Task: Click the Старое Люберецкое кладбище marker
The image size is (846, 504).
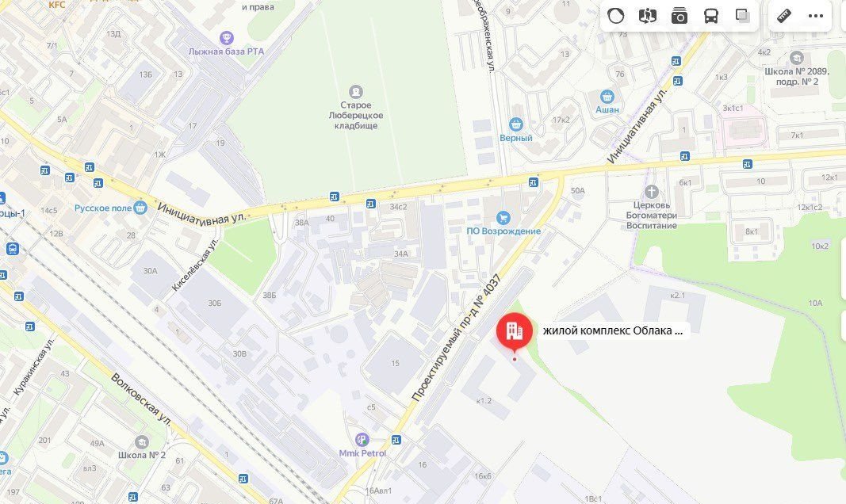Action: [x=355, y=92]
